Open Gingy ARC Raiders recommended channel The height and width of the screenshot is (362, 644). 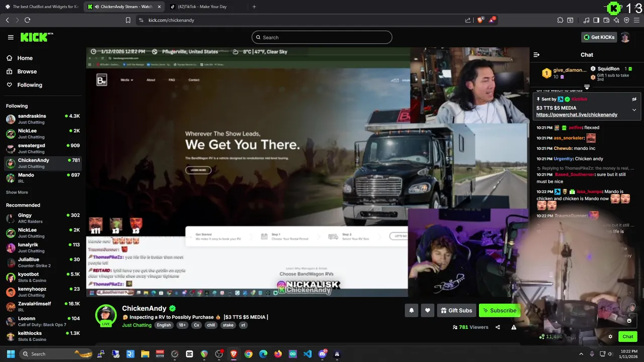[43, 218]
